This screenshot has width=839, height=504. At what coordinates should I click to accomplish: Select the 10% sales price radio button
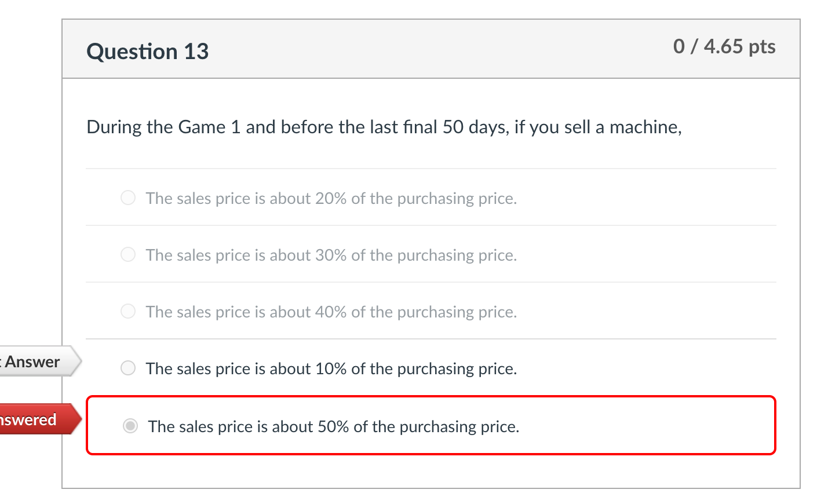tap(127, 368)
